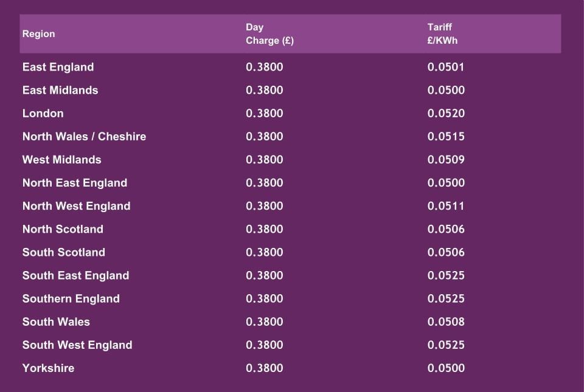The image size is (584, 392).
Task: Click the Southern England region name
Action: coord(71,298)
